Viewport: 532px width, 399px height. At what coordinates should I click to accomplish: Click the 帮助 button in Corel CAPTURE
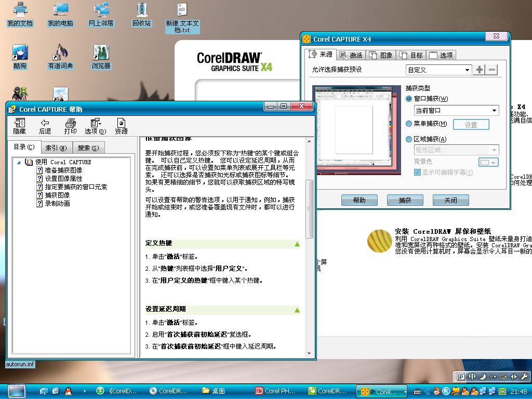click(x=360, y=200)
